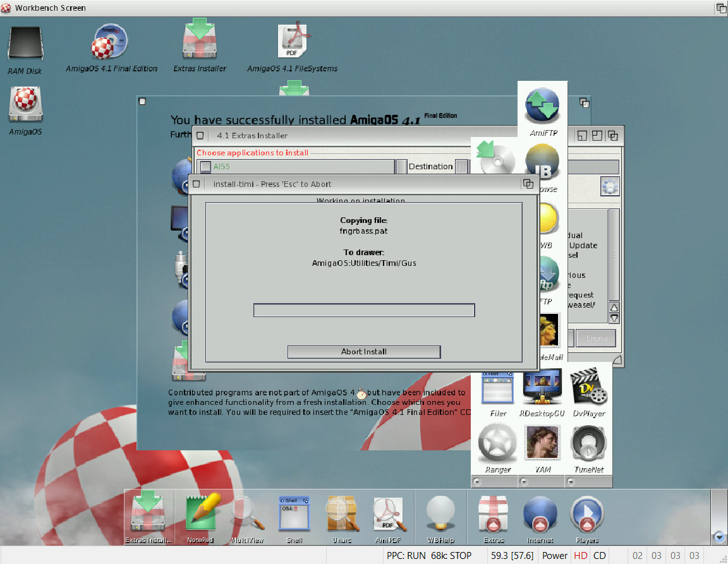
Task: Click the Workbench Screen depth gadget
Action: 721,8
